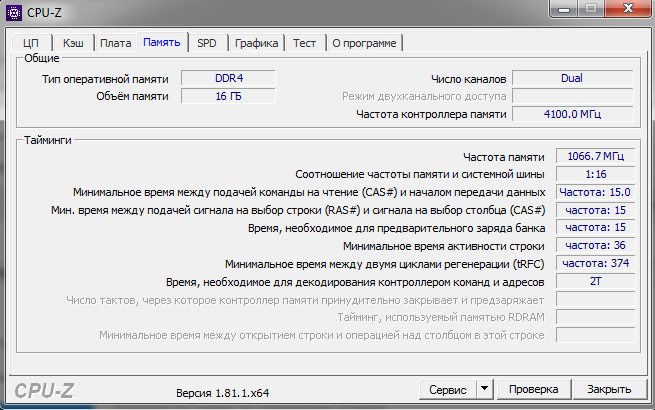Screen dimensions: 655x410
Task: Click the Частота: 15.0 CAS latency value
Action: tap(595, 192)
